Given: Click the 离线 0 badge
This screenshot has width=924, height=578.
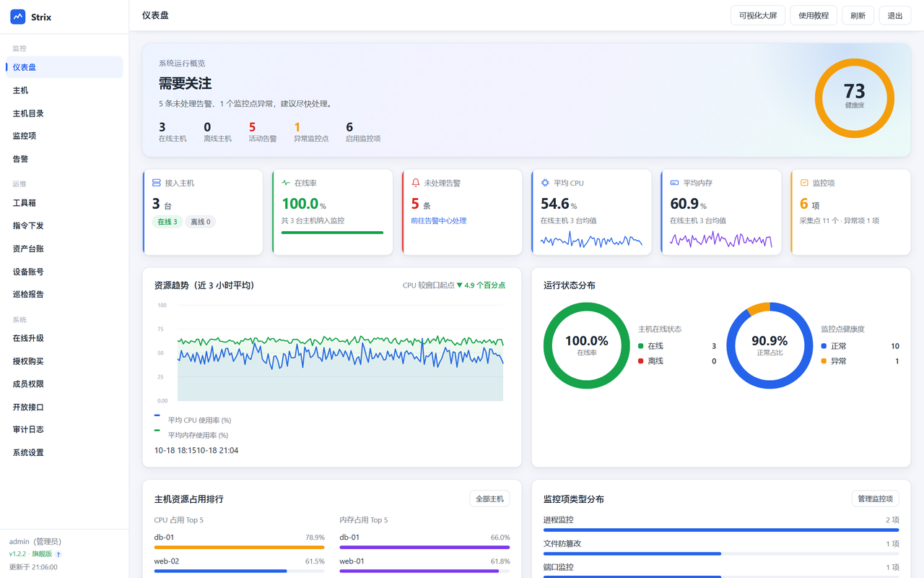Looking at the screenshot, I should pos(201,222).
